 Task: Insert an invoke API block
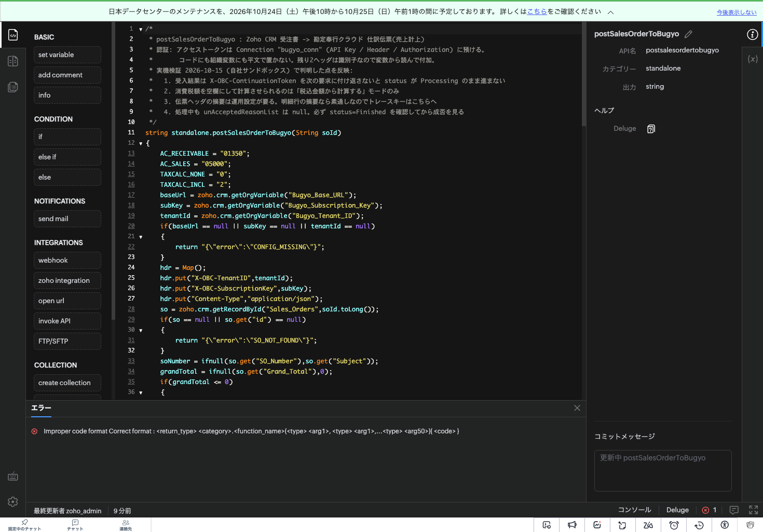pos(67,321)
